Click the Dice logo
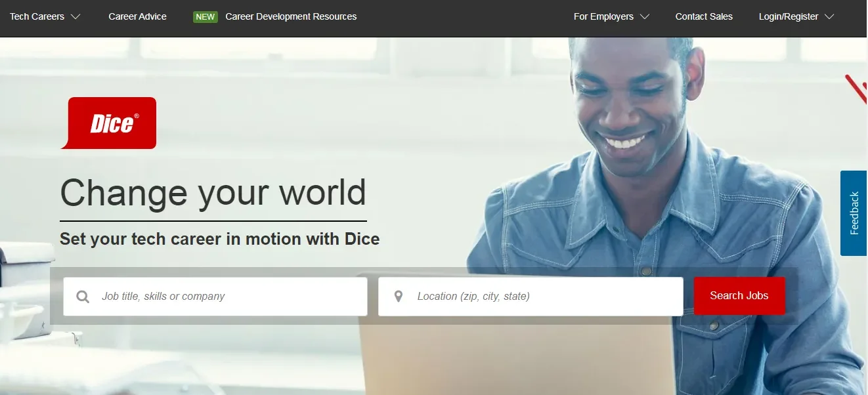Screen dimensions: 868x395 pos(112,123)
